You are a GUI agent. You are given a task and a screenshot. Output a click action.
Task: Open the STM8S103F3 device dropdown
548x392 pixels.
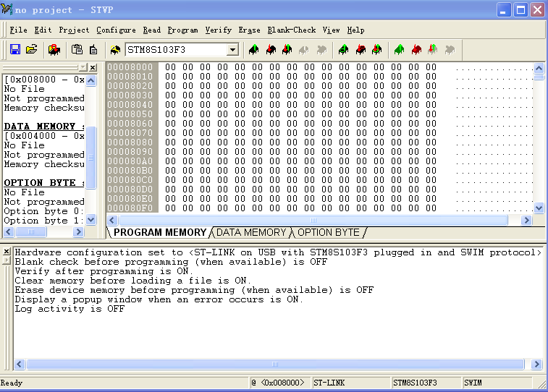coord(232,50)
